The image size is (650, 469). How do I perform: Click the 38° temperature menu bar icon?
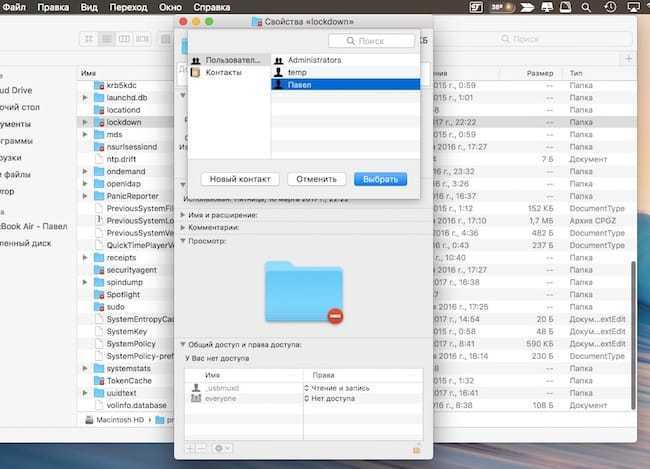click(x=502, y=7)
